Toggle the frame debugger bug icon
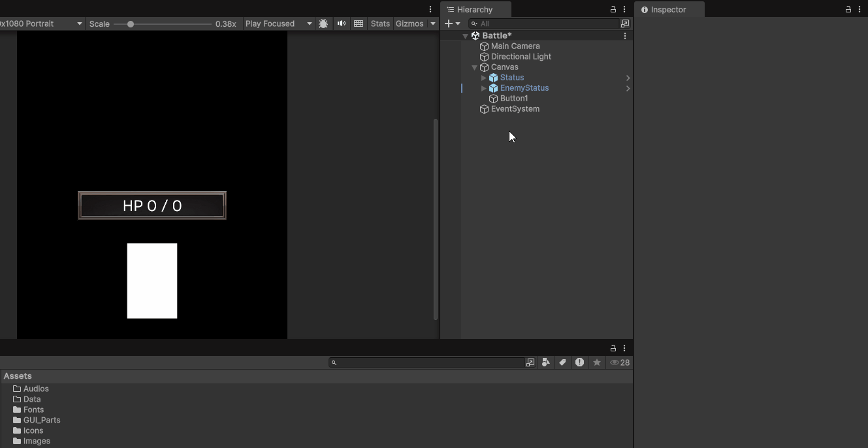Image resolution: width=868 pixels, height=448 pixels. pos(323,24)
